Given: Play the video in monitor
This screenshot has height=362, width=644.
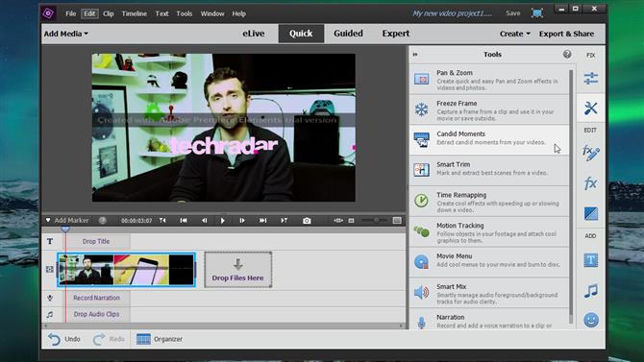Looking at the screenshot, I should click(223, 221).
